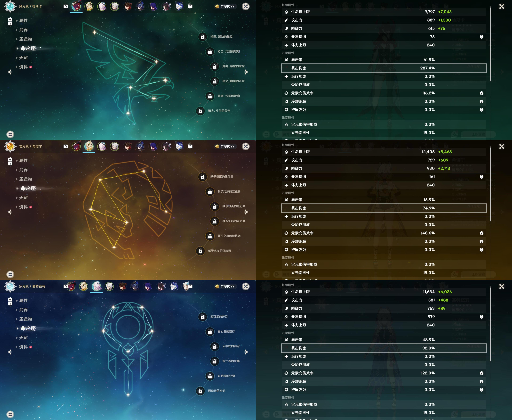Select the locked 吞心者的巡行 node

point(210,331)
